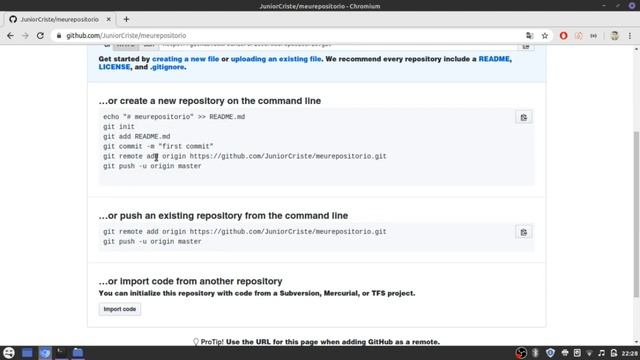
Task: Close the JuniorCriste/meurepositorio tab
Action: tap(109, 19)
